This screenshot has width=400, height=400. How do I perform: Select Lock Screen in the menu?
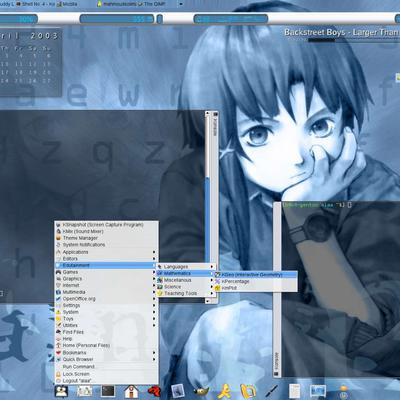pos(106,374)
